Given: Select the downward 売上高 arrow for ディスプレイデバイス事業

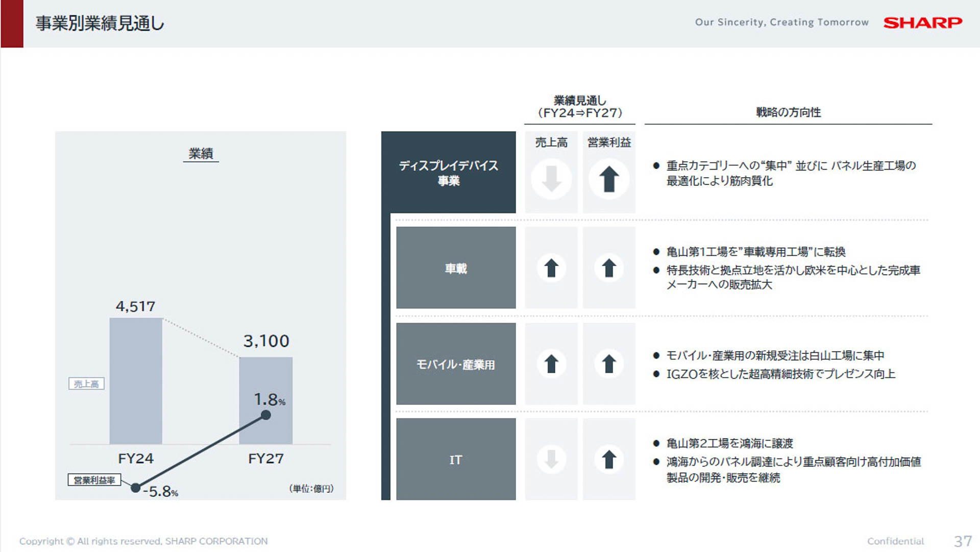Looking at the screenshot, I should [551, 179].
